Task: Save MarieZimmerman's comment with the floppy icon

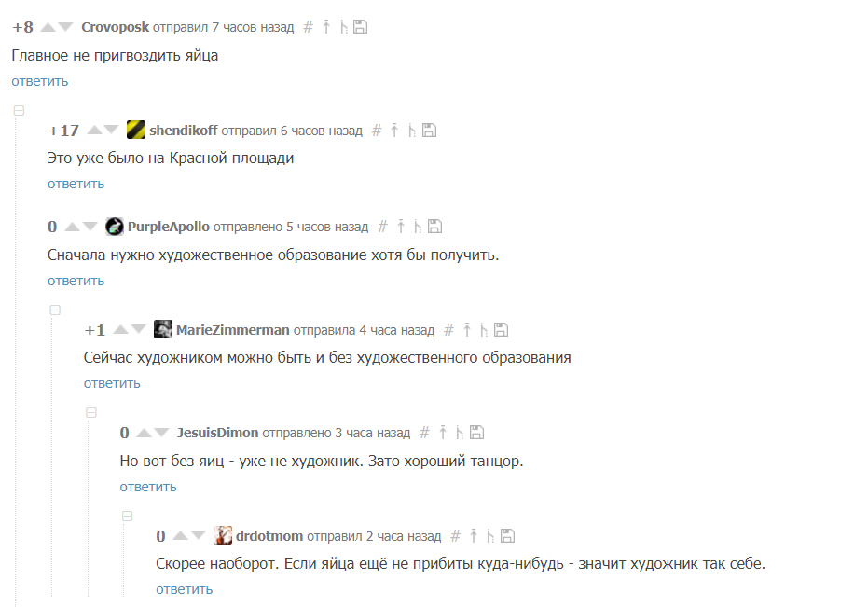Action: coord(501,329)
